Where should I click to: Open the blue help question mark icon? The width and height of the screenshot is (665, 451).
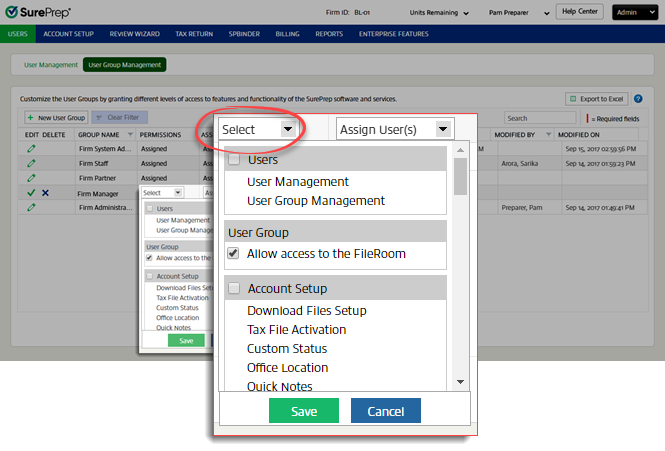point(637,99)
